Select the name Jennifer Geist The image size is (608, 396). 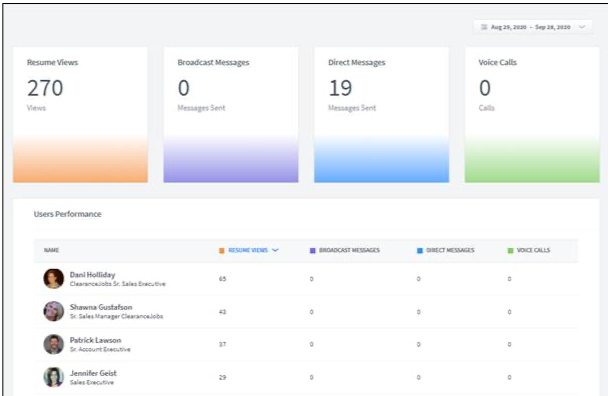pyautogui.click(x=93, y=373)
